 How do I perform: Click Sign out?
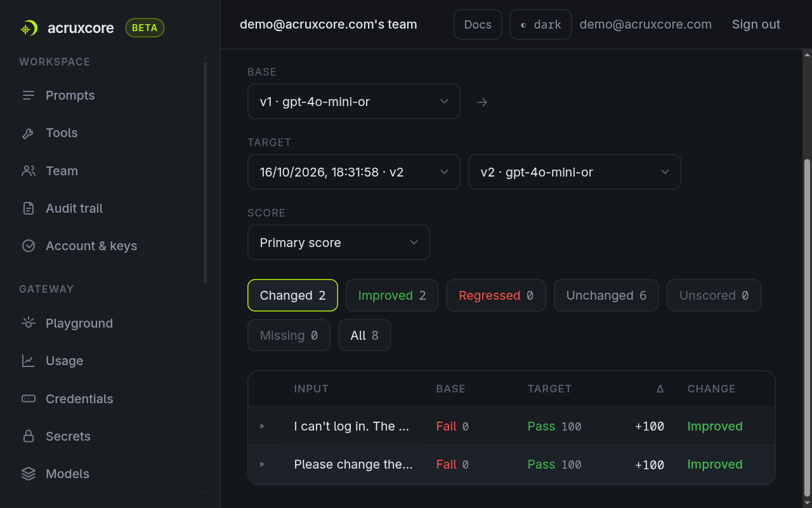point(756,25)
